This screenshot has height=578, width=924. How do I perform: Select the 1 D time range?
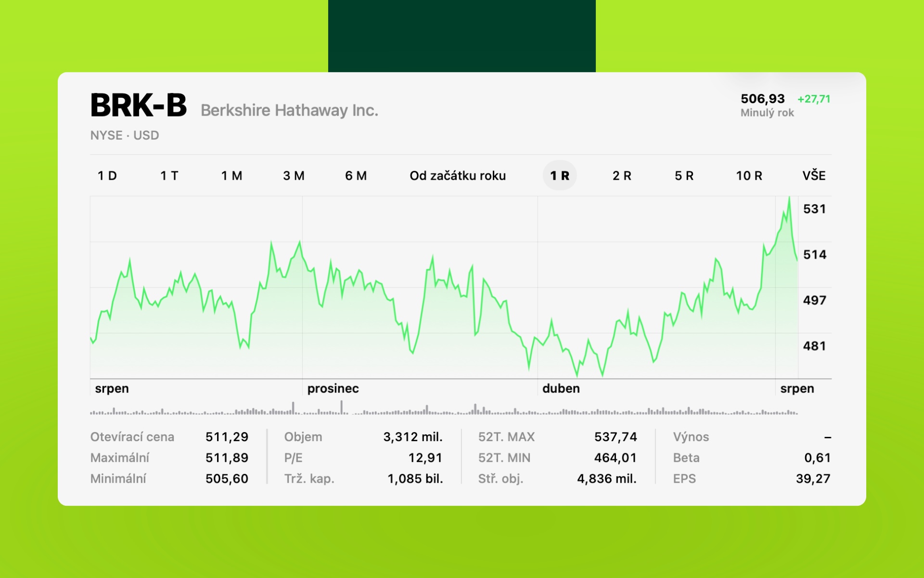point(107,176)
